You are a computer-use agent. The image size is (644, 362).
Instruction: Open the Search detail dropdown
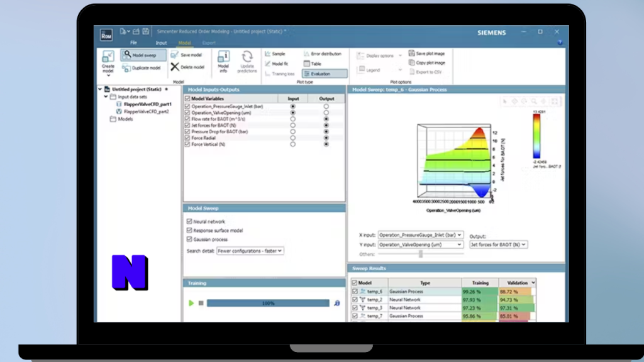tap(250, 251)
